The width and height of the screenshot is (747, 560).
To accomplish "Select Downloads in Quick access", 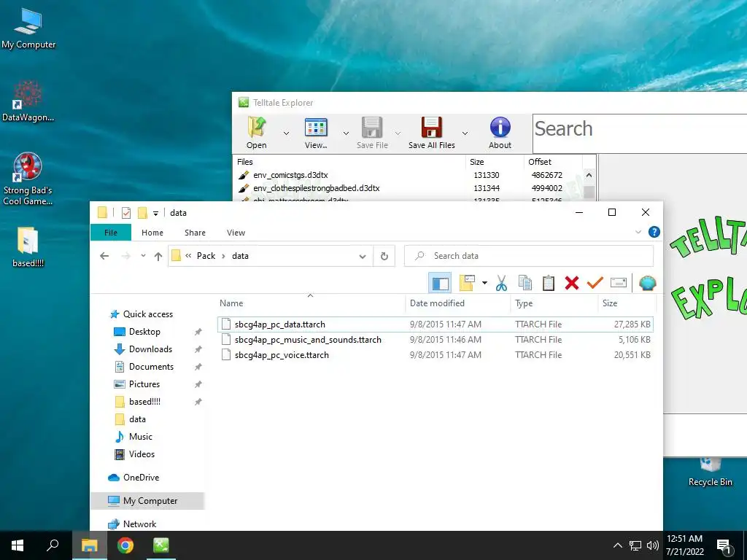I will [150, 349].
